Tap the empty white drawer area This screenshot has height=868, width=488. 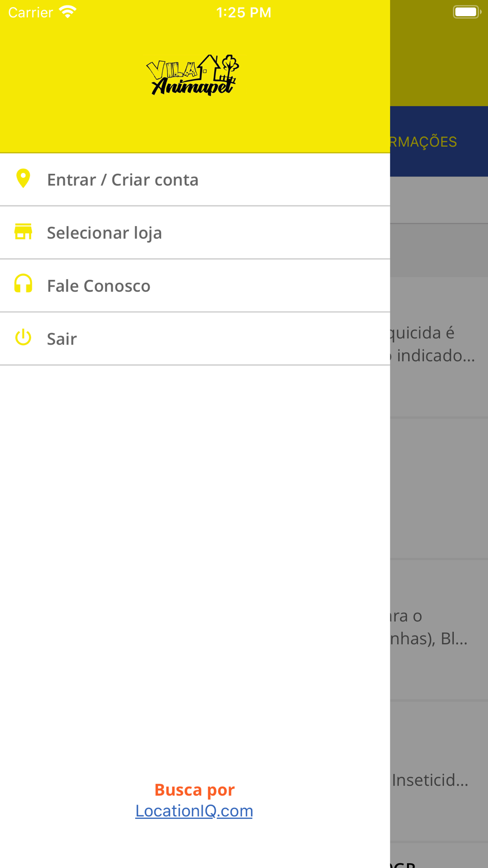[x=195, y=561]
